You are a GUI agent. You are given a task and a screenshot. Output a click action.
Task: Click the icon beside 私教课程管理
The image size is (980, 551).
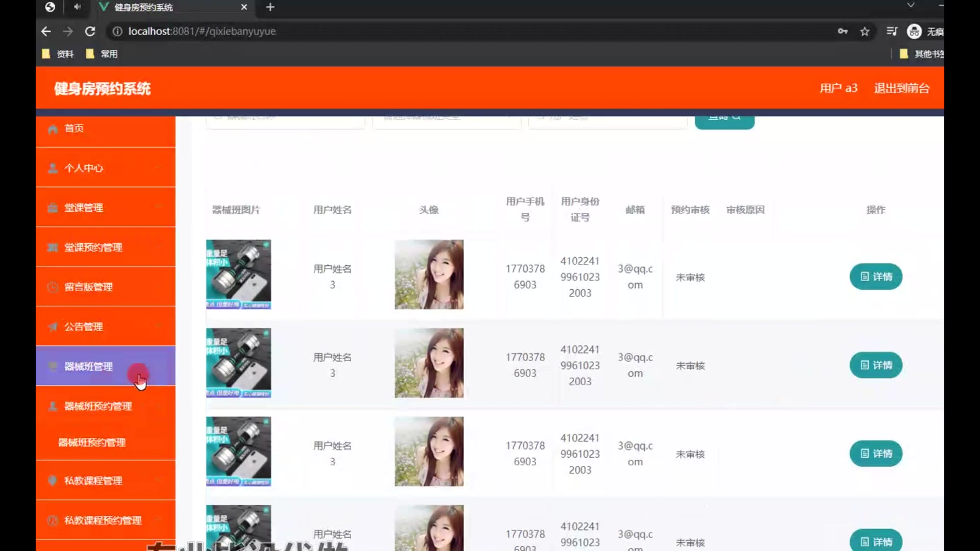coord(53,481)
